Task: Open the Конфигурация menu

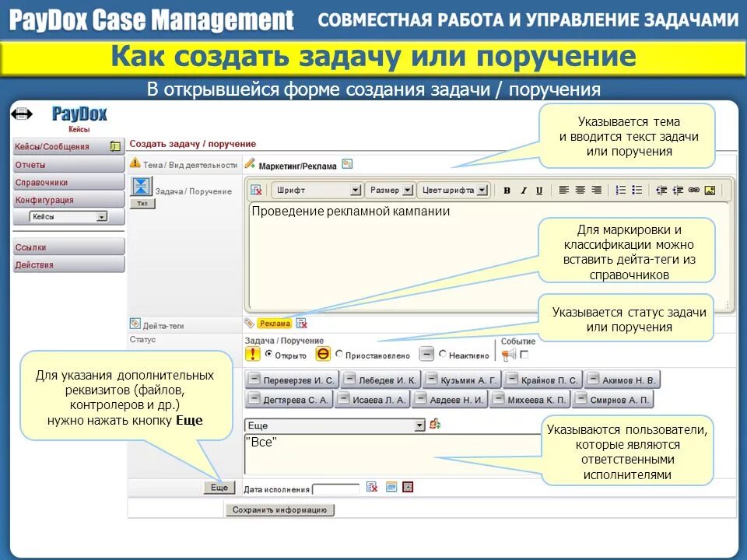Action: 68,200
